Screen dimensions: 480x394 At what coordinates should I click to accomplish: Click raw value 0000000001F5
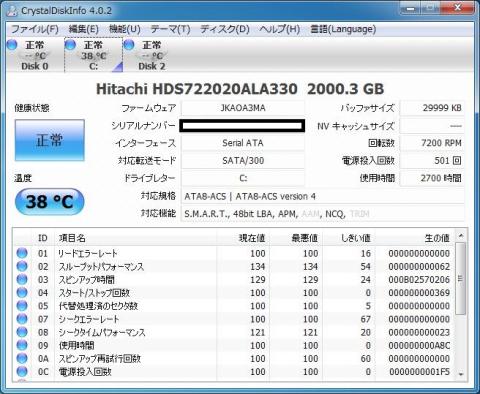coord(419,371)
